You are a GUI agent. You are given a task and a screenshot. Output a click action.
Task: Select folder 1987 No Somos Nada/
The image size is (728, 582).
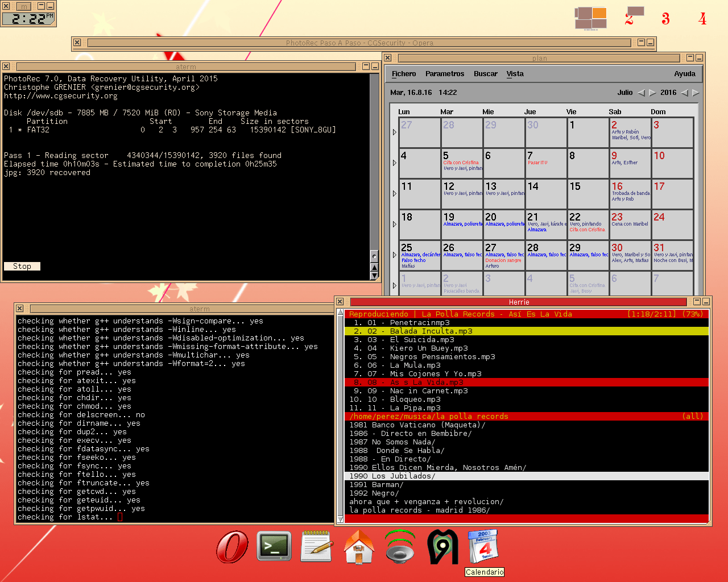click(527, 442)
